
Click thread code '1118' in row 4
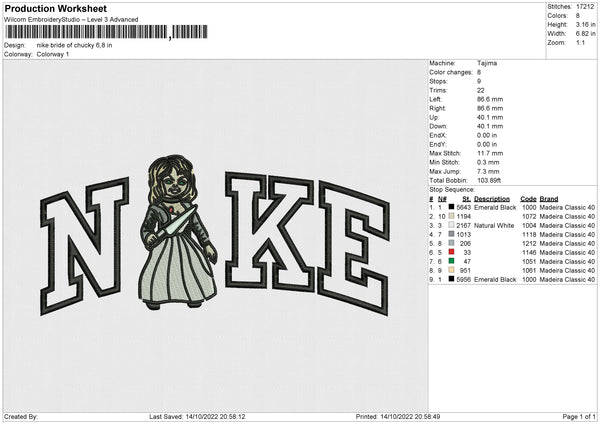(529, 235)
